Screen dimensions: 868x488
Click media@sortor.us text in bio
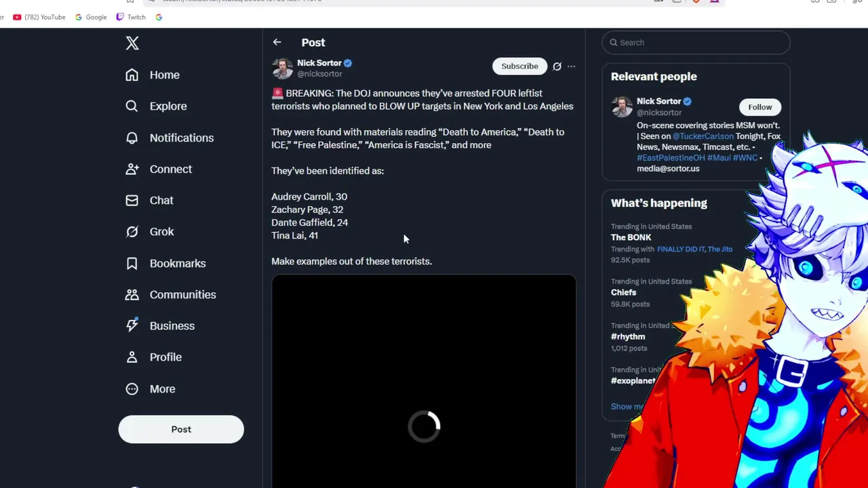point(668,169)
